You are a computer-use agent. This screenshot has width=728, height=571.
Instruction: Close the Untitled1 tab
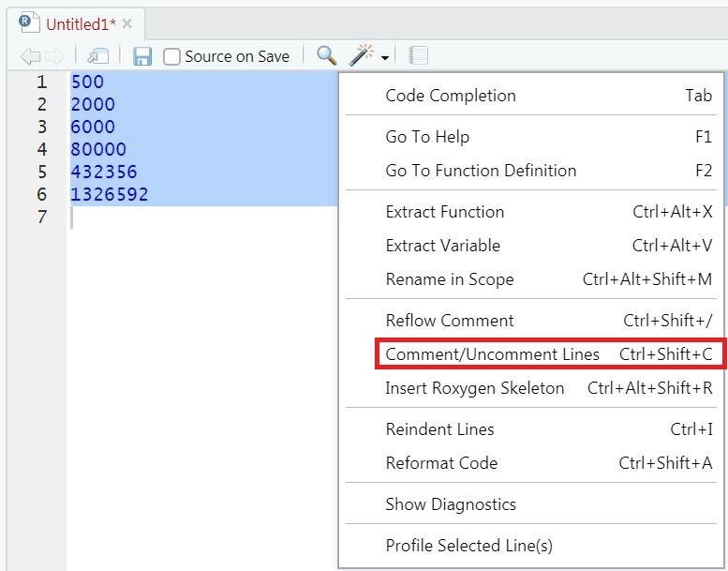coord(127,23)
